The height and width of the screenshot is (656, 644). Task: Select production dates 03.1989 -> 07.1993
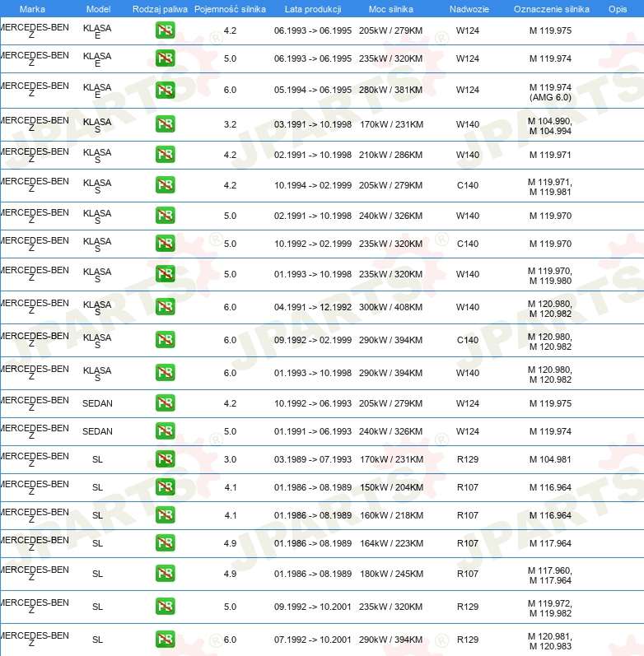[313, 459]
